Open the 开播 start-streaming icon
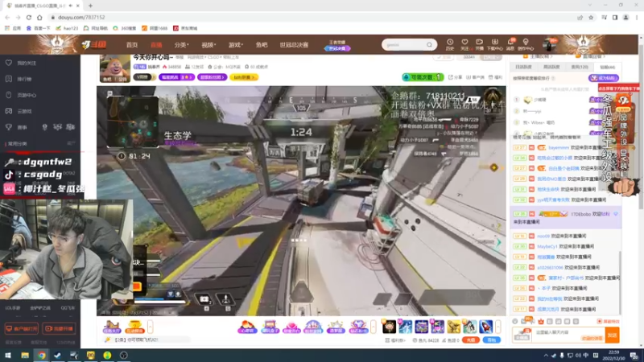644x362 pixels. [x=479, y=44]
